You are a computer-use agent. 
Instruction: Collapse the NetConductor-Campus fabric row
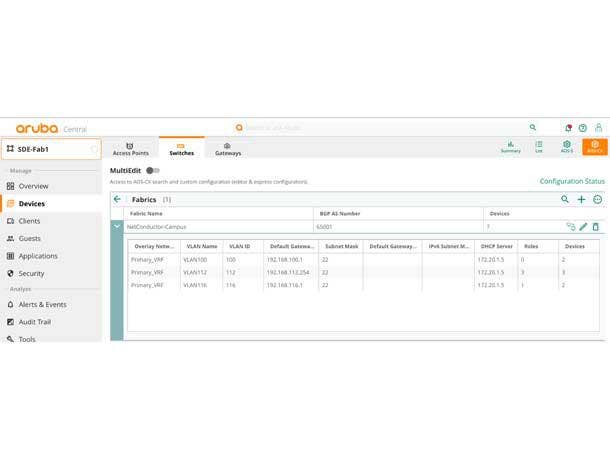pyautogui.click(x=117, y=227)
